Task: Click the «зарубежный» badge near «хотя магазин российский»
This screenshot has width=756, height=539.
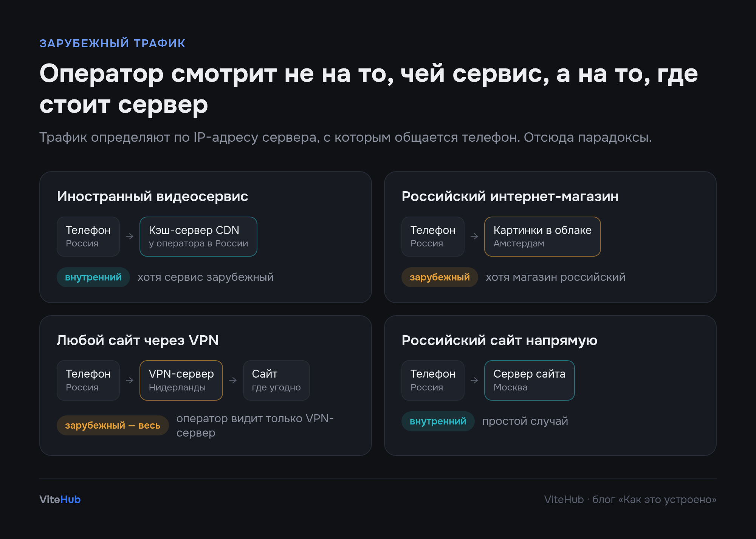Action: (x=440, y=277)
